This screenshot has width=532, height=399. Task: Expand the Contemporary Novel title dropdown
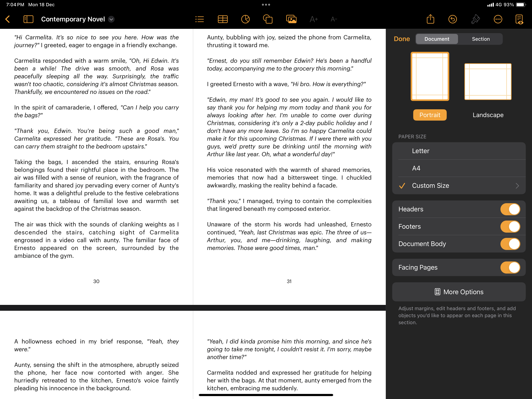(111, 19)
